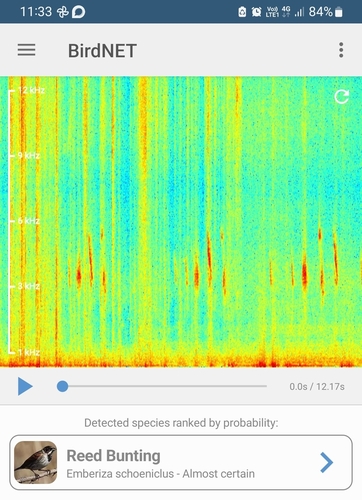
Task: Tap the signal strength status icon
Action: (x=299, y=12)
